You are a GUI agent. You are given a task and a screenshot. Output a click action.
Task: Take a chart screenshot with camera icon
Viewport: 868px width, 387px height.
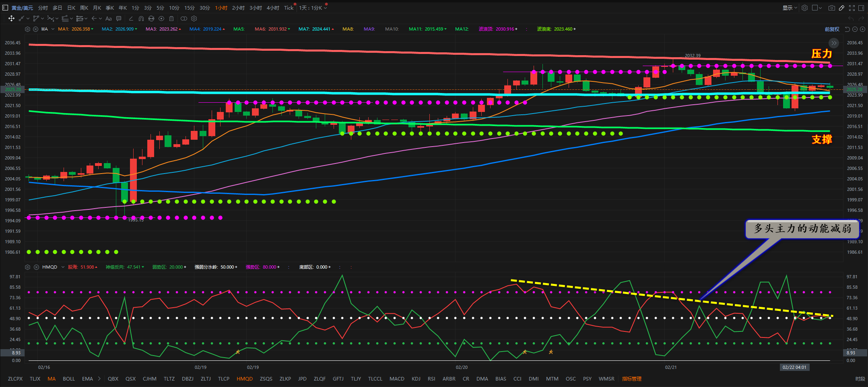pyautogui.click(x=831, y=8)
